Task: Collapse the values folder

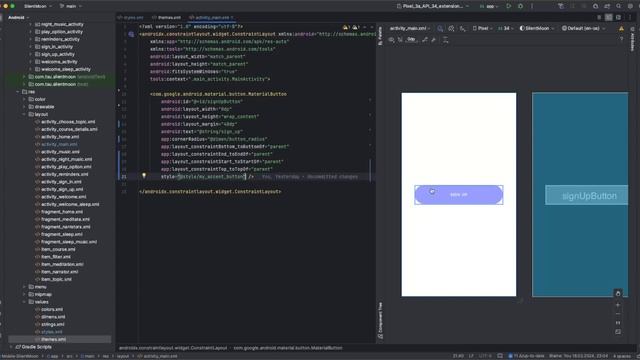Action: [24, 302]
